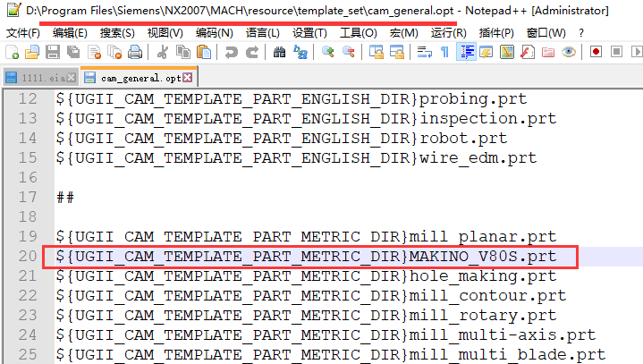This screenshot has height=364, width=643.
Task: Toggle file monitoring eye icon
Action: pos(569,52)
